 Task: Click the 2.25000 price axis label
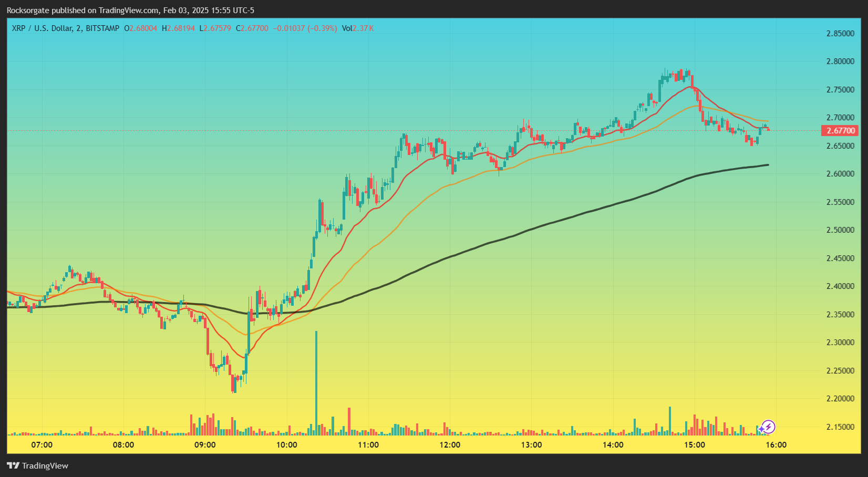[x=841, y=370]
